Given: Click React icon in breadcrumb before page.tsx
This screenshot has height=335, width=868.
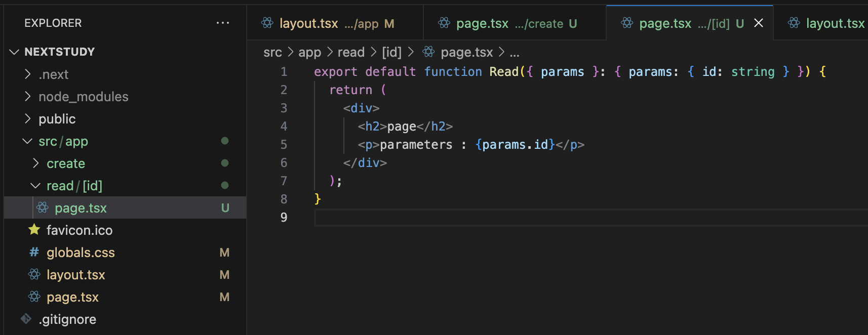Looking at the screenshot, I should click(428, 52).
